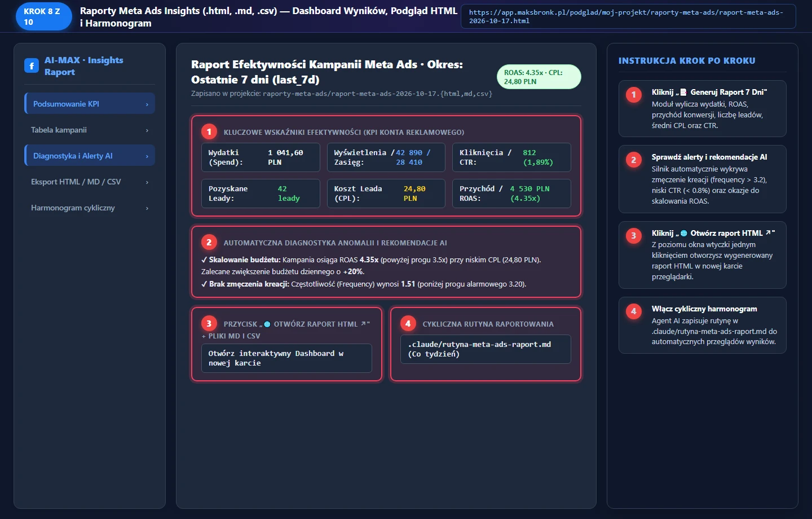812x519 pixels.
Task: Open the Podsumowanie KPI menu item
Action: point(90,104)
